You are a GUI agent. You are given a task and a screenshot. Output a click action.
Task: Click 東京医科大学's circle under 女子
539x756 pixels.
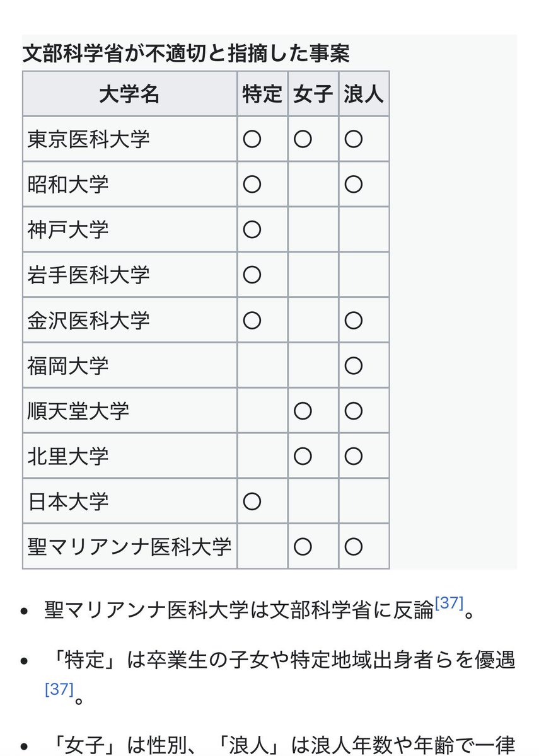pos(303,139)
